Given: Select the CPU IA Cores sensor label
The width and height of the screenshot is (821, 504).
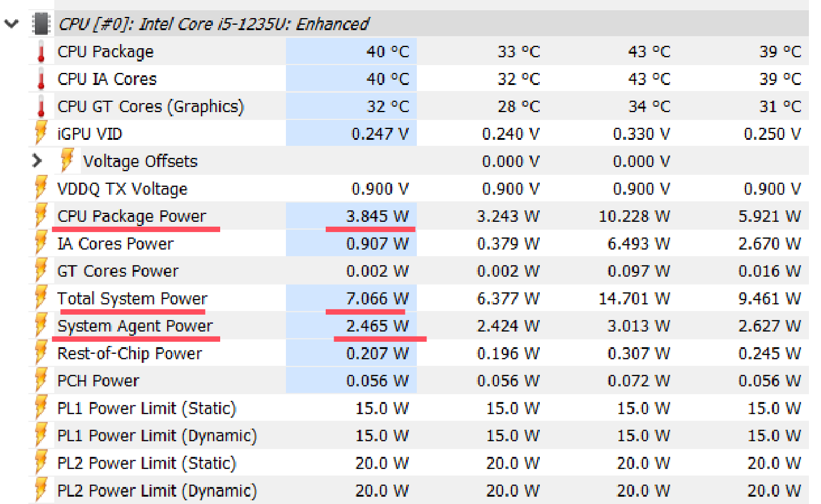Looking at the screenshot, I should pos(107,79).
